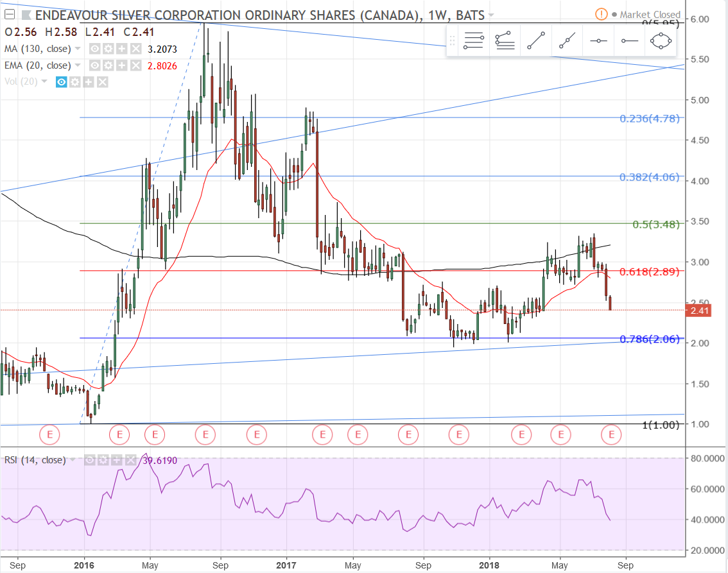Screen dimensions: 728x573
Task: Click the RSI value 39.6190 readout
Action: coord(160,461)
